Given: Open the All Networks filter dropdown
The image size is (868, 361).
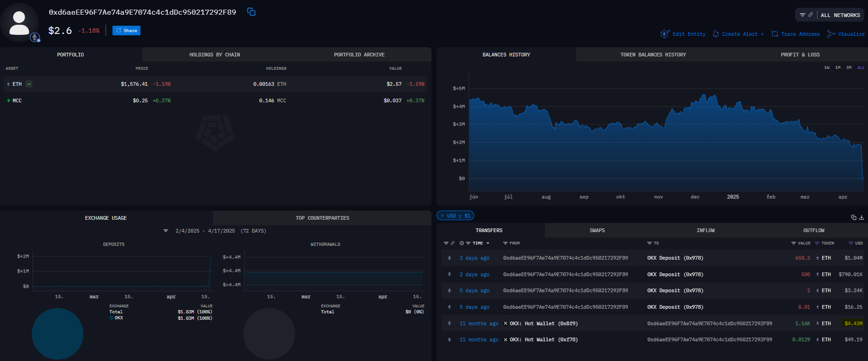Looking at the screenshot, I should (x=830, y=15).
